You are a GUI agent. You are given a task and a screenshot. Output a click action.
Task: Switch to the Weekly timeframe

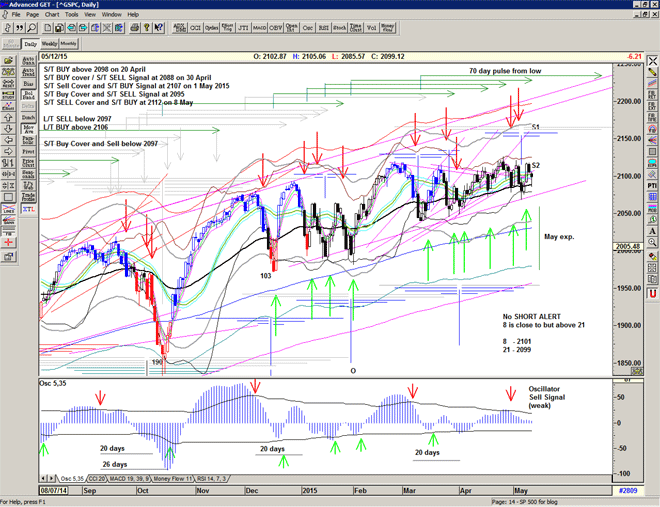click(50, 44)
